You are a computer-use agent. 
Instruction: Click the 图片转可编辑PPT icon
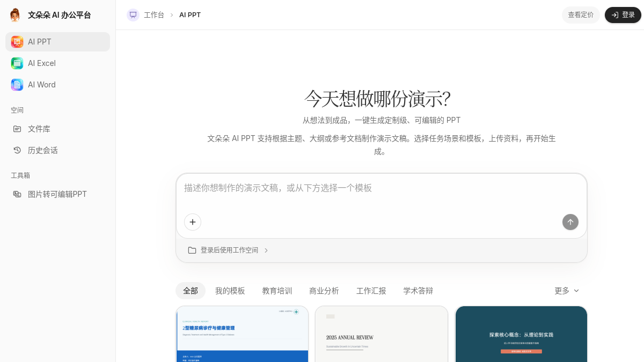(x=17, y=194)
